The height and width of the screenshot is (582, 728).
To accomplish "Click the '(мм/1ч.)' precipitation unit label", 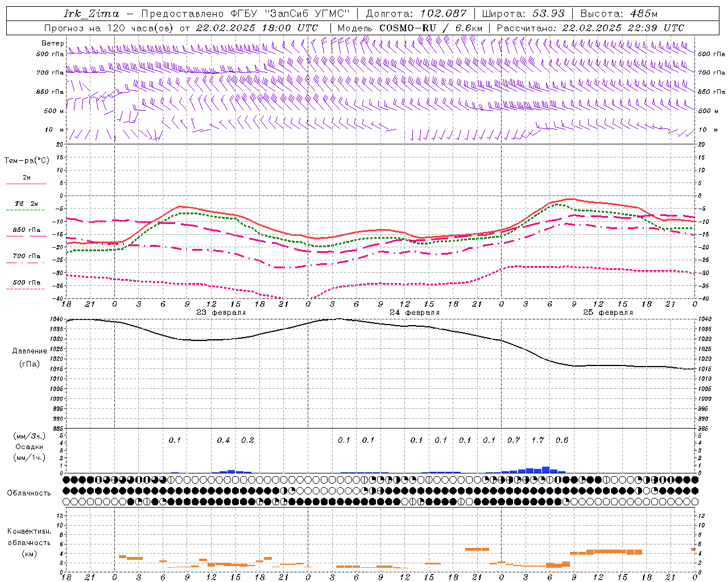I will click(x=30, y=458).
